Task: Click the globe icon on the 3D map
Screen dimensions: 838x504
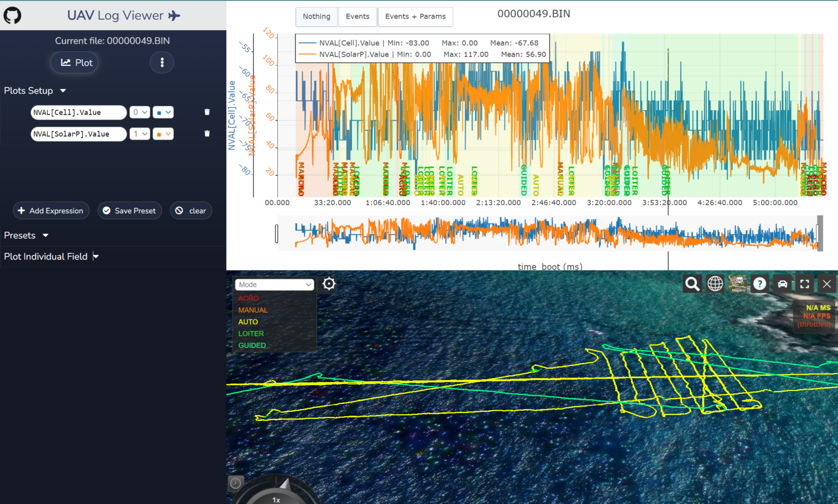Action: (x=715, y=284)
